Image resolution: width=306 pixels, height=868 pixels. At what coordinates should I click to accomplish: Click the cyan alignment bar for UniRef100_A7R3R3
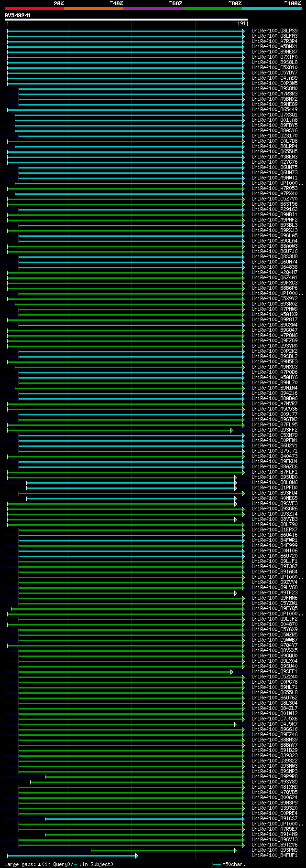(x=131, y=94)
